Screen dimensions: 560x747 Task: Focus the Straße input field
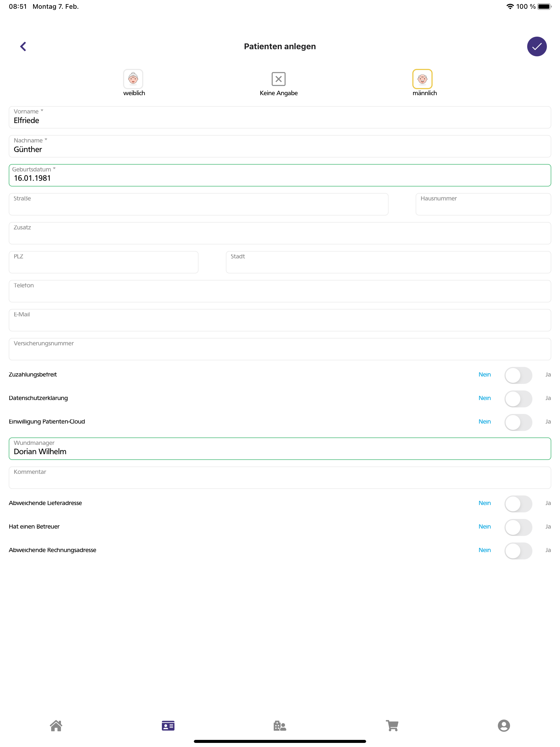(199, 204)
